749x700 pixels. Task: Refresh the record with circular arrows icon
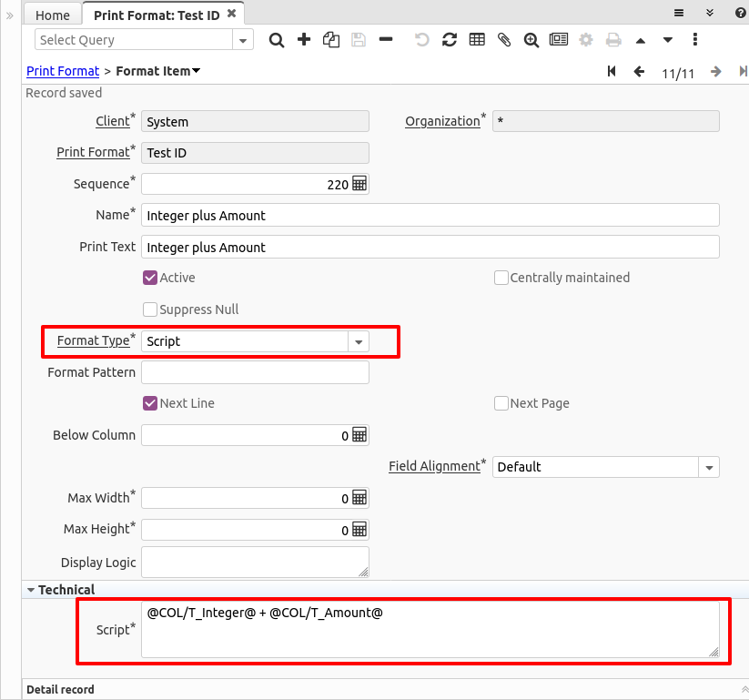450,40
